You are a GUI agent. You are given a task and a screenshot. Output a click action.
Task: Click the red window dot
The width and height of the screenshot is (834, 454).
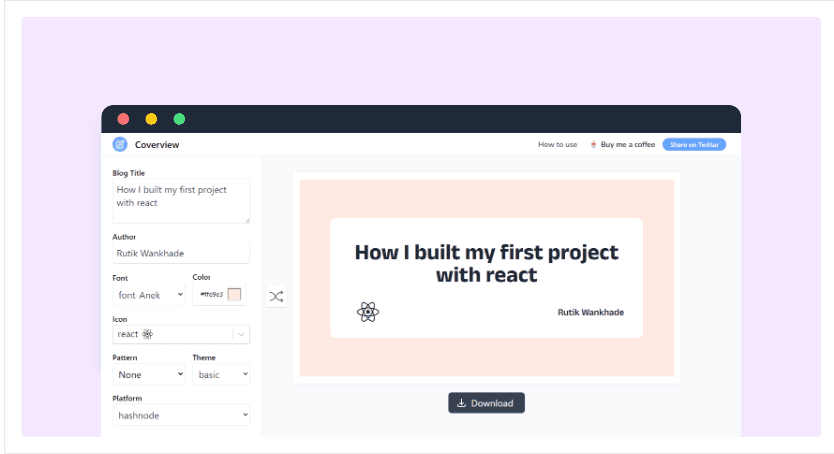123,119
